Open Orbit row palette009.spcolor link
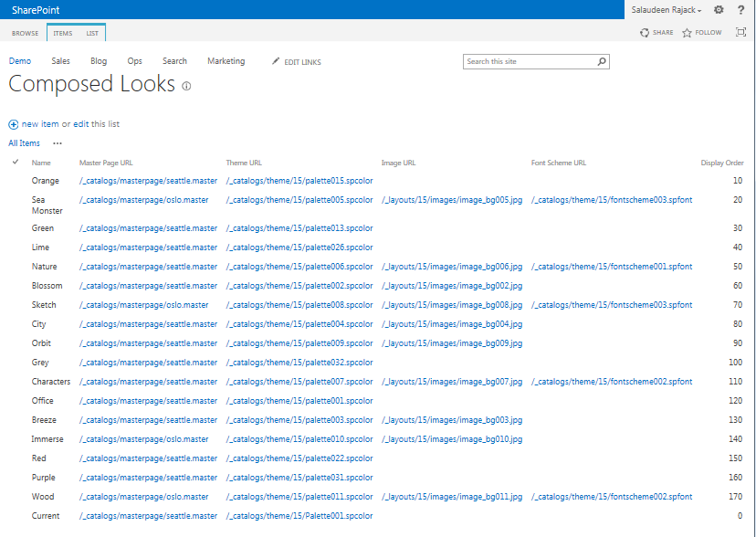The image size is (756, 537). point(299,343)
